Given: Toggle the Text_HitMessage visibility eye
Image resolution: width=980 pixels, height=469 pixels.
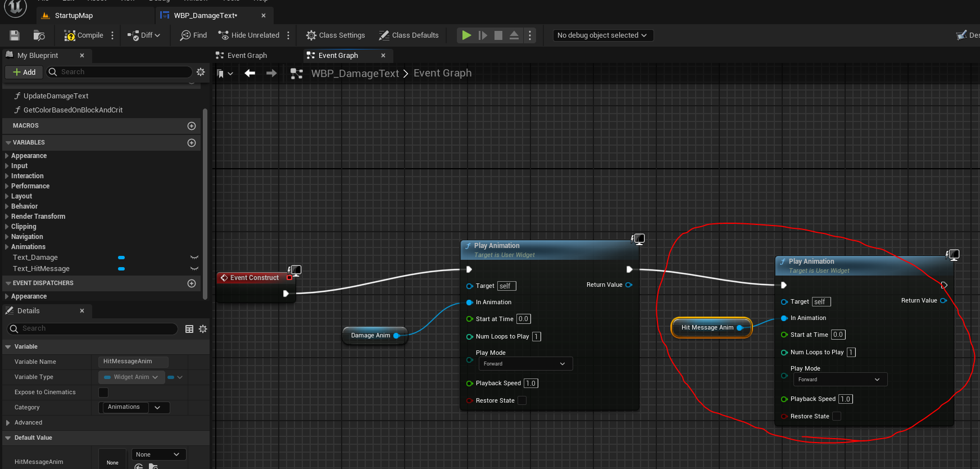Looking at the screenshot, I should [194, 269].
